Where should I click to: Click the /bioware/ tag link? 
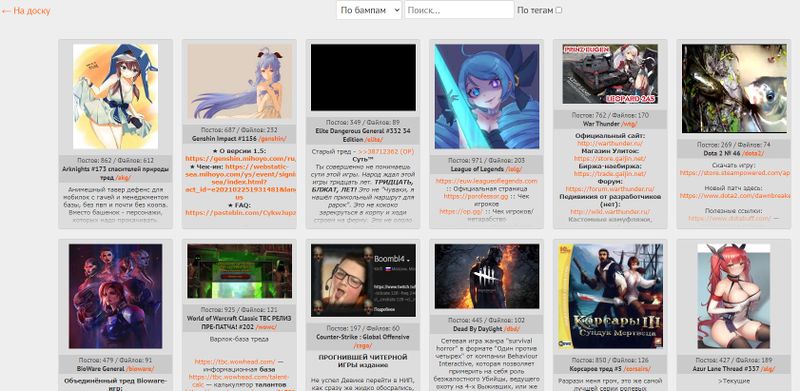(x=140, y=369)
